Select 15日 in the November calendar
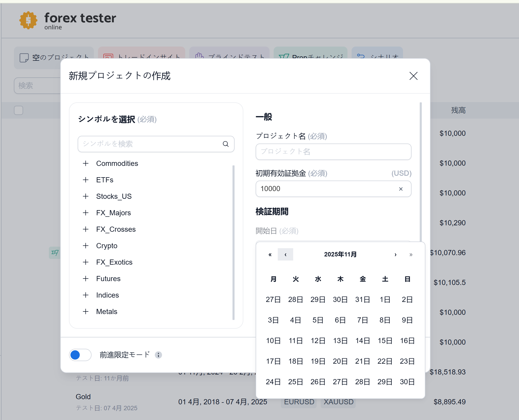 tap(384, 341)
